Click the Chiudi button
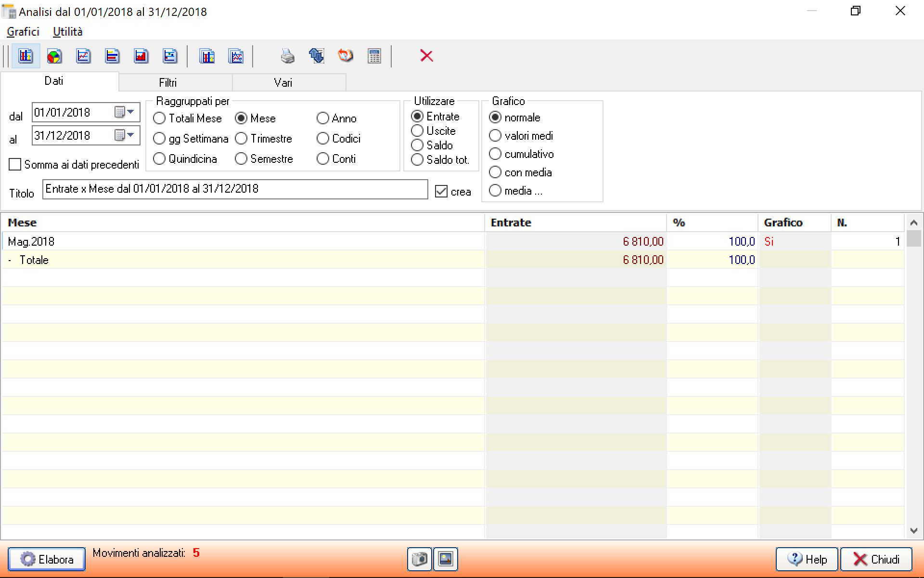Screen dimensions: 924x578 [x=876, y=559]
